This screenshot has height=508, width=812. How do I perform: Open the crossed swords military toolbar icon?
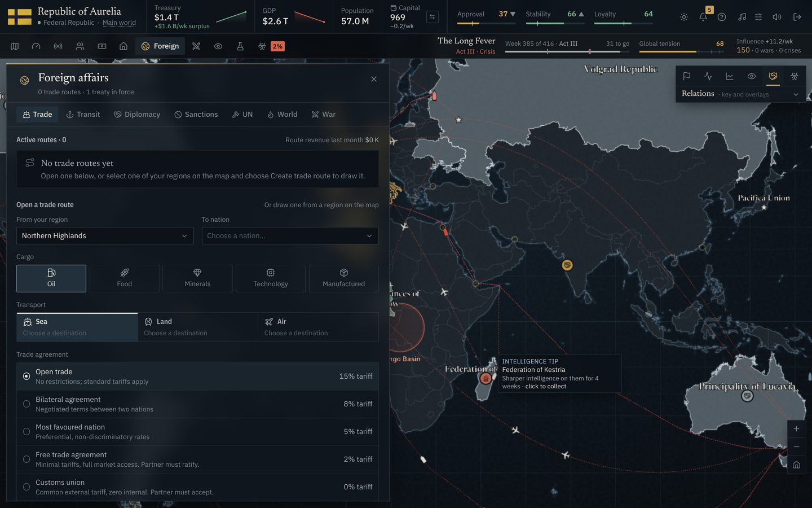pos(196,46)
